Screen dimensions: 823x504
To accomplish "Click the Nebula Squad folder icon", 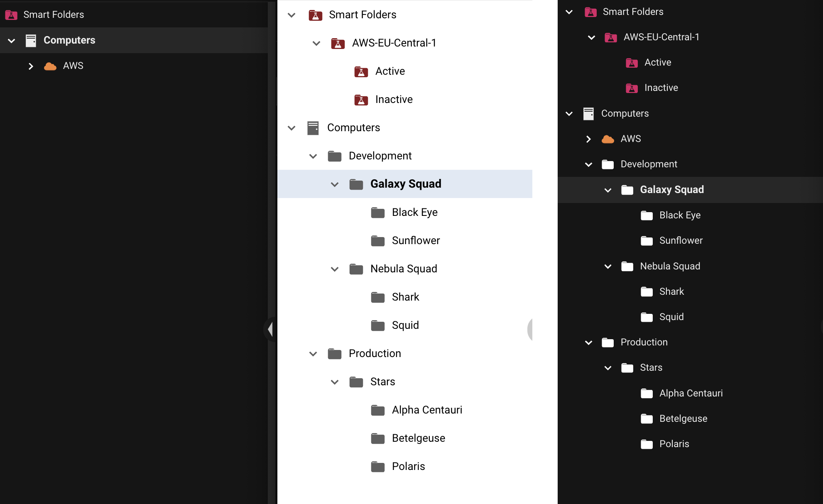I will point(356,269).
